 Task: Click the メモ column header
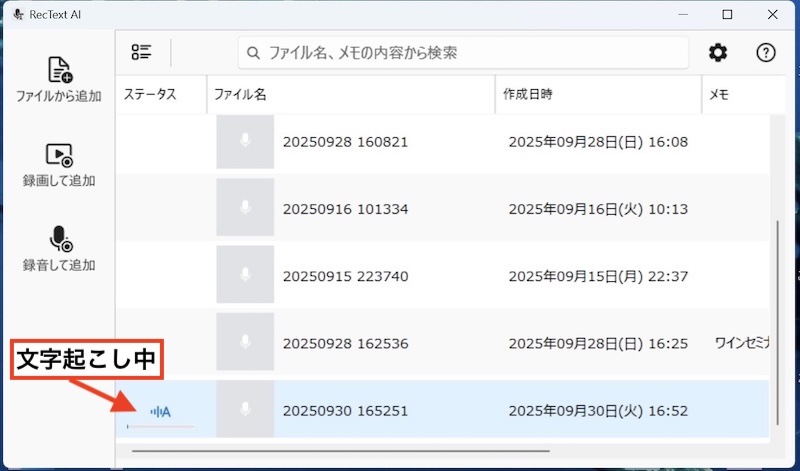pyautogui.click(x=718, y=95)
